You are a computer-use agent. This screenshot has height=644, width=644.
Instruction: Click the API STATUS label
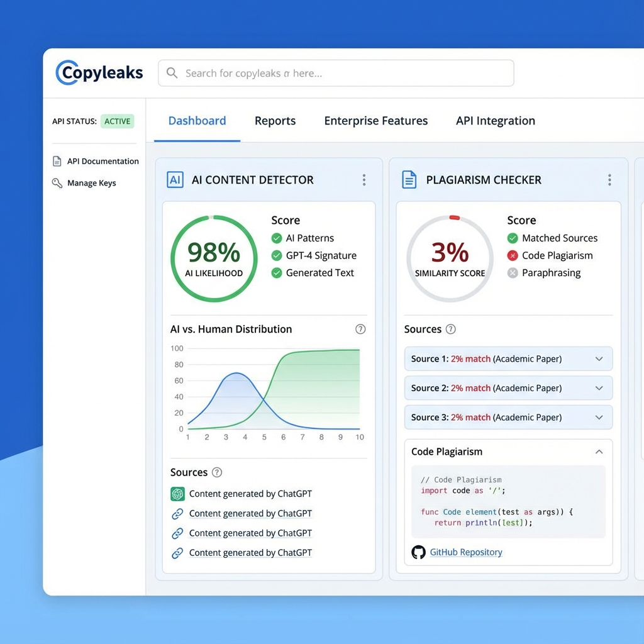[x=74, y=121]
